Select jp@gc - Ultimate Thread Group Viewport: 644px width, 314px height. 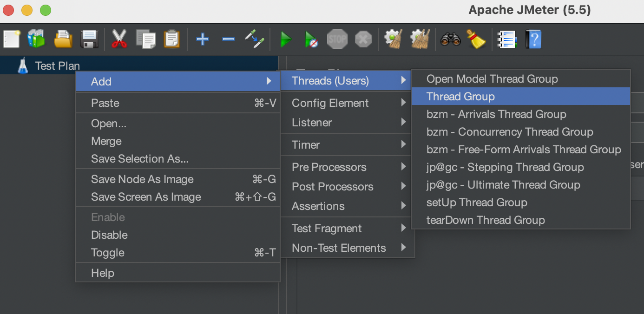point(521,185)
